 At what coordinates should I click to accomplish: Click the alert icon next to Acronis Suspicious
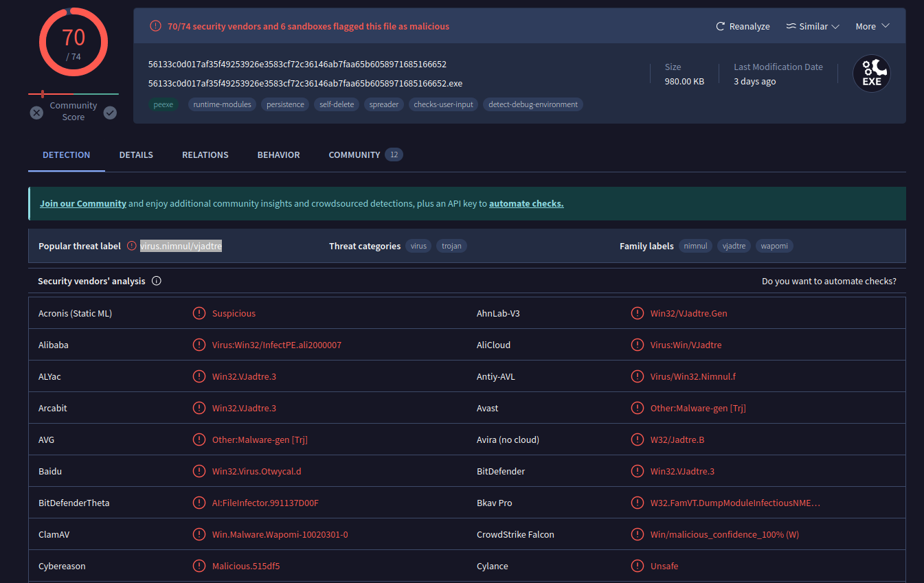(199, 313)
